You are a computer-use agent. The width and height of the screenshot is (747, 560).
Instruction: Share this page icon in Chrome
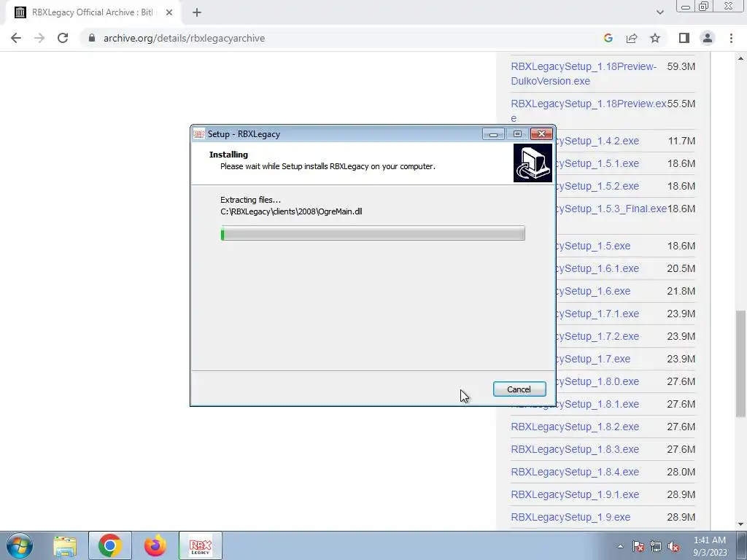pyautogui.click(x=632, y=38)
